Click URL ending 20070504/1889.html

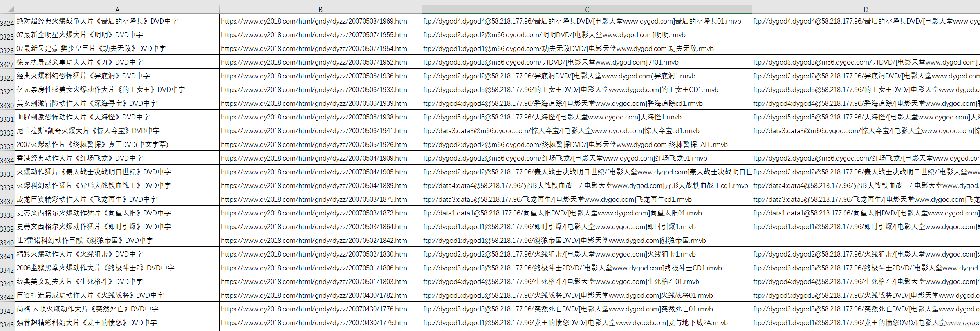point(315,186)
